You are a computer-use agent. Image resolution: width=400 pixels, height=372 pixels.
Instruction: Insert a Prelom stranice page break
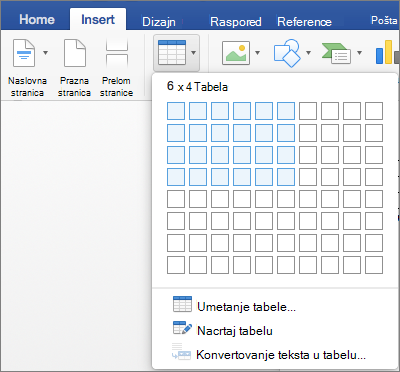pos(117,53)
